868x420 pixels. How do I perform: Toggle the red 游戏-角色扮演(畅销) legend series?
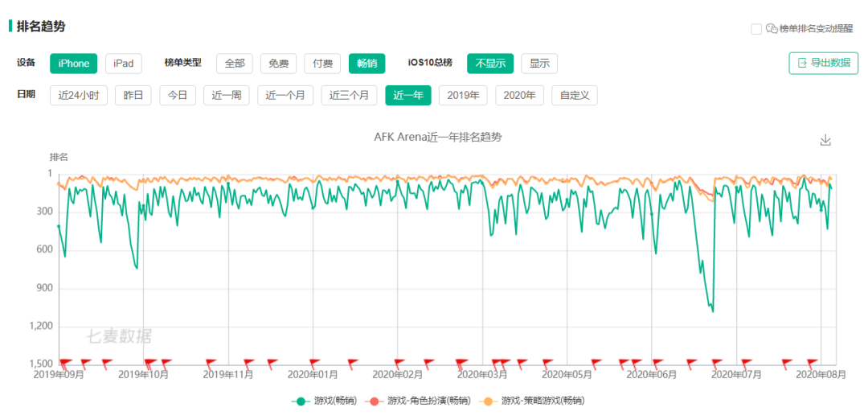(418, 401)
